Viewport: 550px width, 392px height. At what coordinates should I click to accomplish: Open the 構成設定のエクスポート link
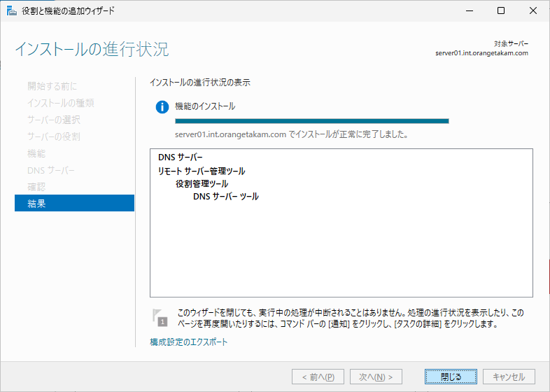click(x=189, y=342)
